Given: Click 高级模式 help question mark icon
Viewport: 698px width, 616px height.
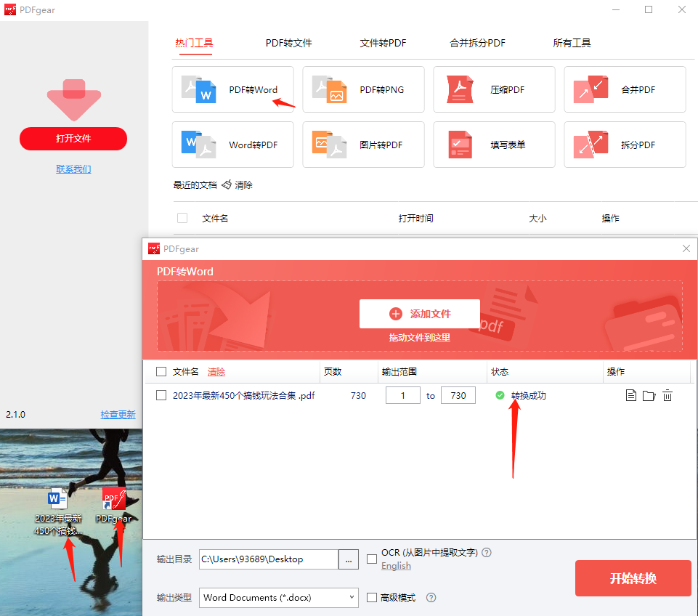Looking at the screenshot, I should (x=431, y=597).
